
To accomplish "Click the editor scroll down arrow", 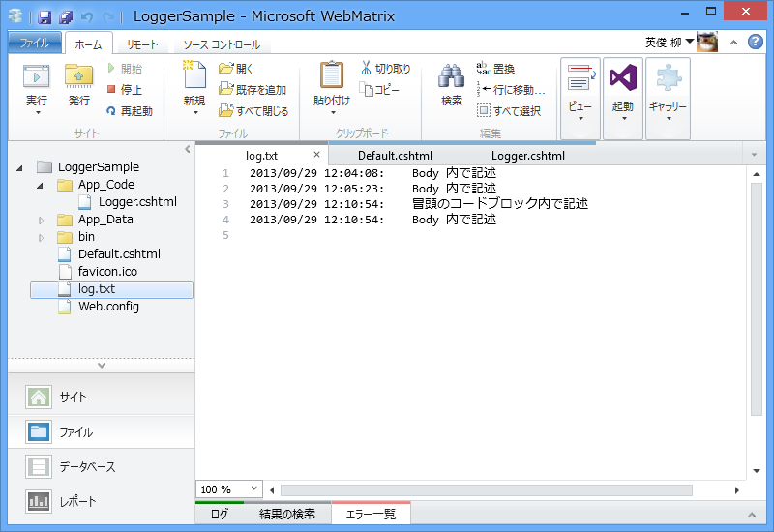I will pyautogui.click(x=757, y=471).
